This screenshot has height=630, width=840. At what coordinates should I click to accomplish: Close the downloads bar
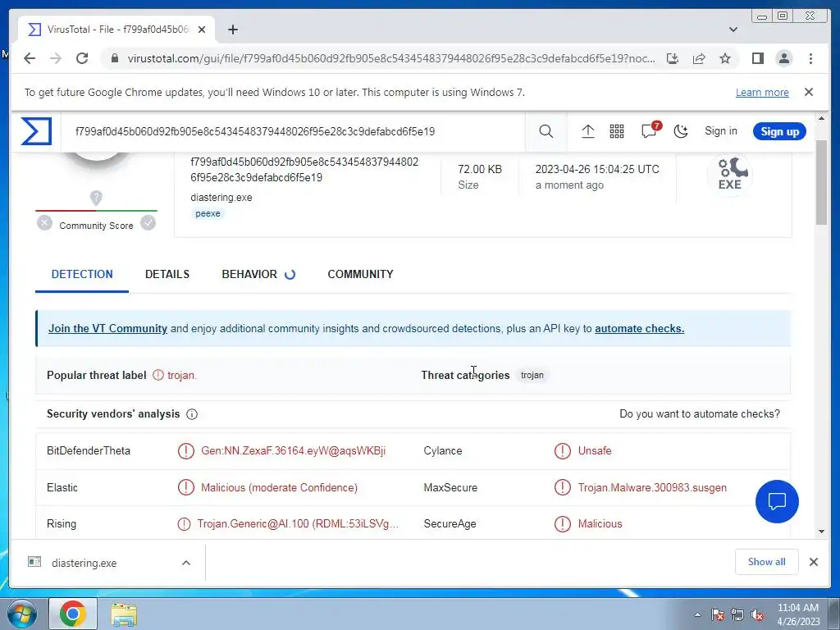pos(813,561)
